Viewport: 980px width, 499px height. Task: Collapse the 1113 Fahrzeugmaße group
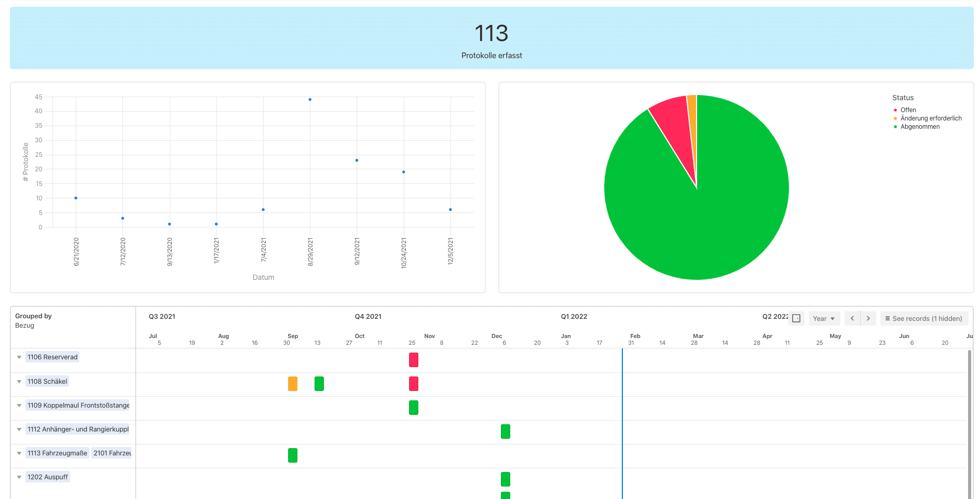pos(19,453)
